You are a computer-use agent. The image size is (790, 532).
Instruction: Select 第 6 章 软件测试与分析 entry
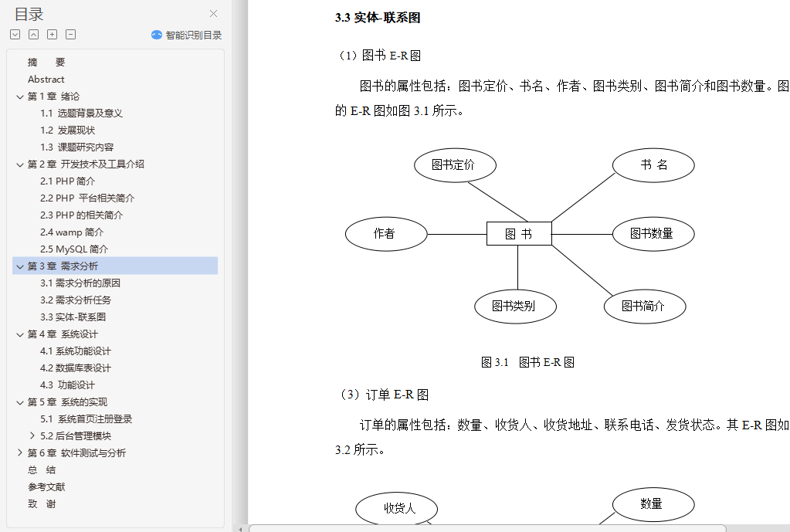(x=76, y=453)
